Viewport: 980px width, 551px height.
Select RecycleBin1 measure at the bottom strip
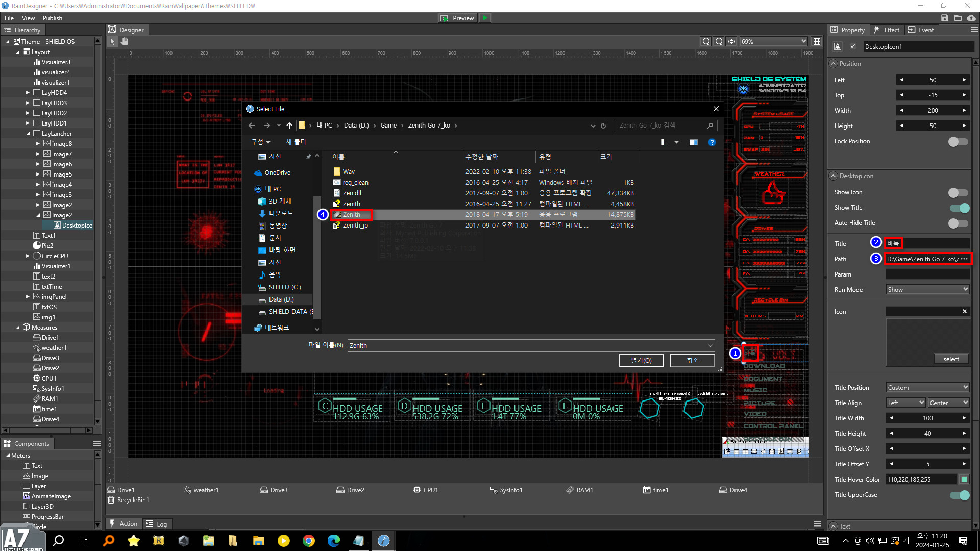[129, 500]
